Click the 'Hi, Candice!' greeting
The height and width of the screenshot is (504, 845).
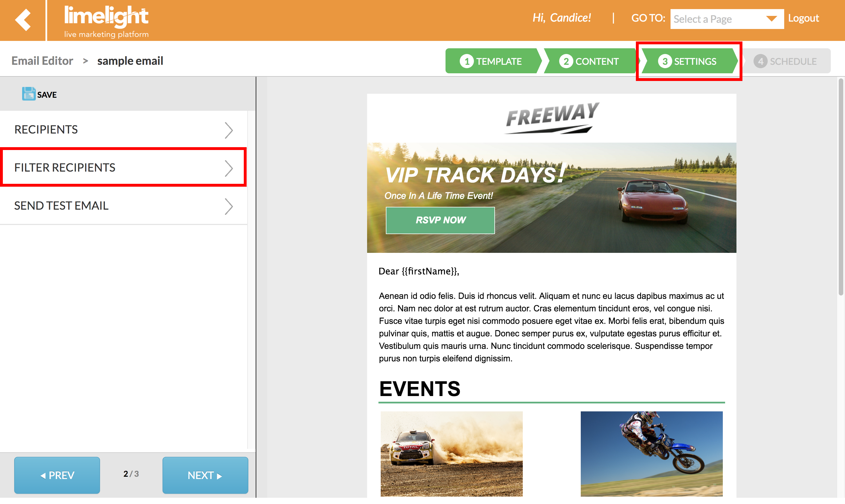click(561, 18)
